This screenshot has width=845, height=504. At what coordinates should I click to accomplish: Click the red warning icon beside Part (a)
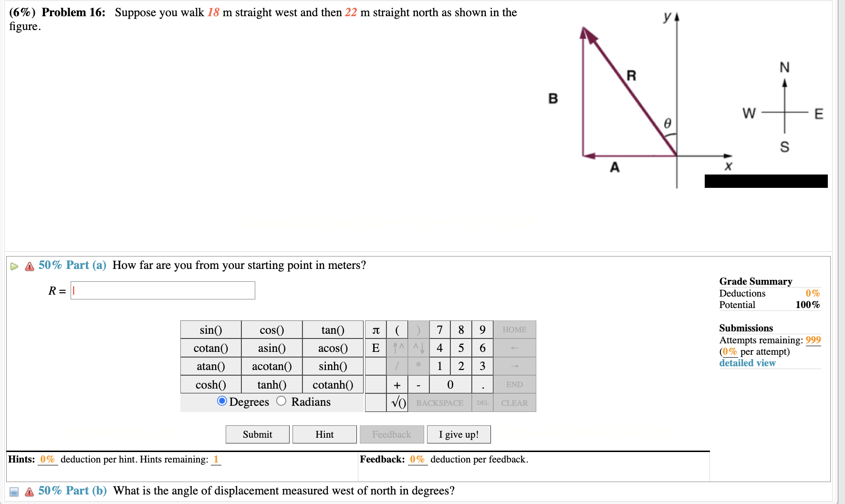pos(29,265)
